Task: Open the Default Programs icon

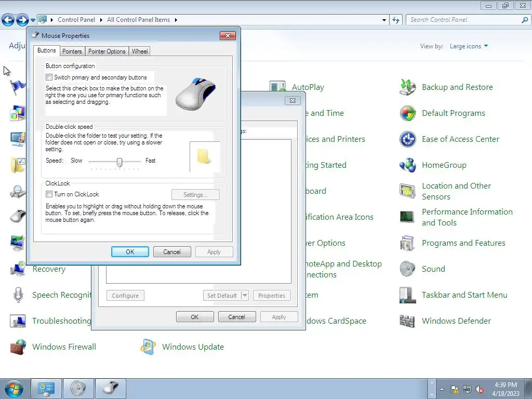Action: [x=407, y=113]
